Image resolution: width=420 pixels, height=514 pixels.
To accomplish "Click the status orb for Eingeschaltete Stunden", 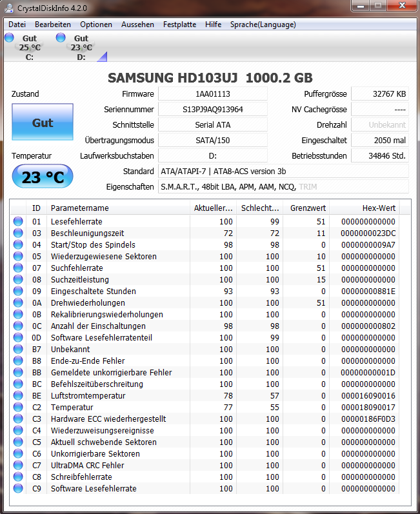I will (18, 291).
